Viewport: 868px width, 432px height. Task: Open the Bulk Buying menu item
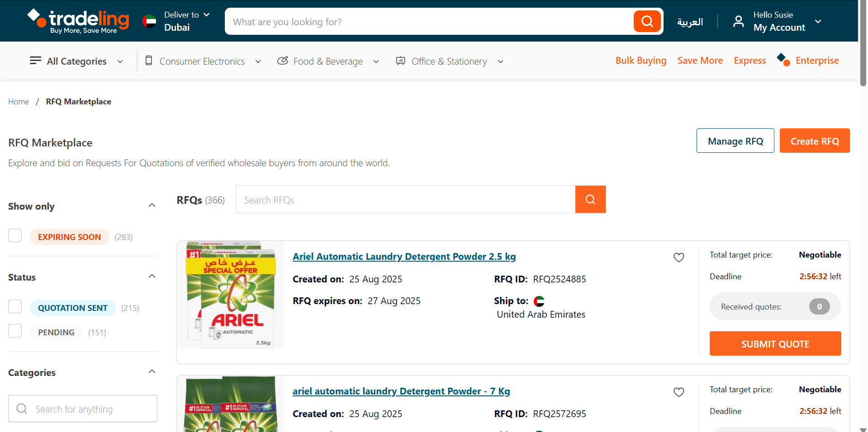[x=640, y=61]
